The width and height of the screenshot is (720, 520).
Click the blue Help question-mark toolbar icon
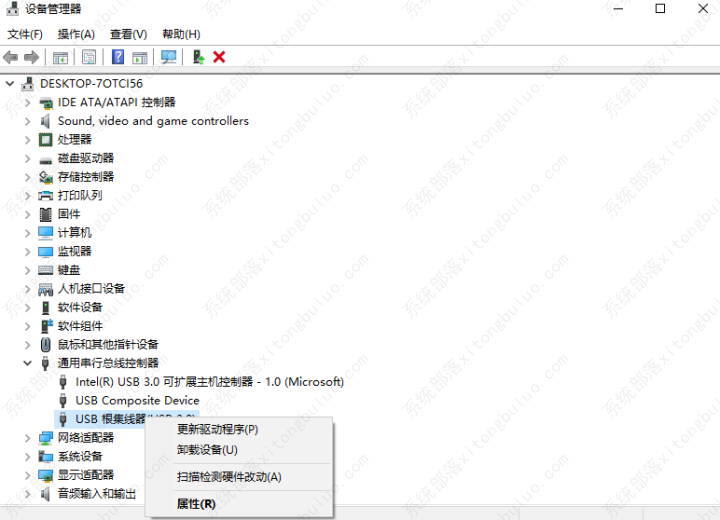118,57
